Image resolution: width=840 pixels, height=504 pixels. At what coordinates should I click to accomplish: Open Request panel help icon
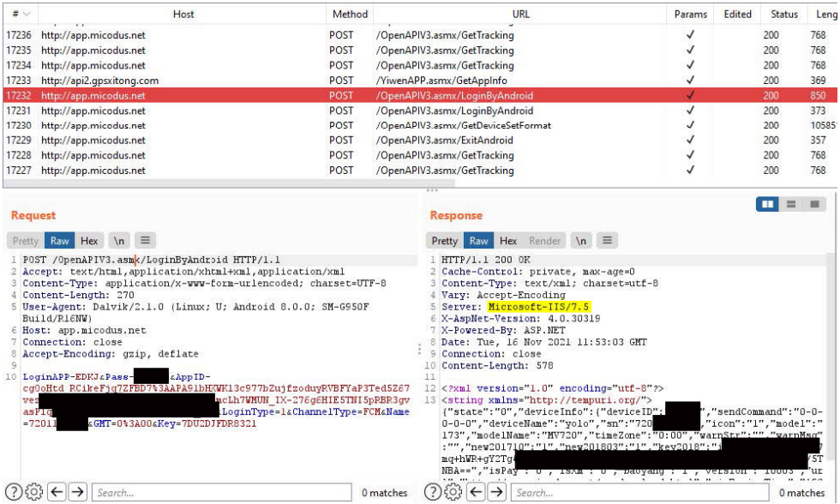tap(13, 492)
